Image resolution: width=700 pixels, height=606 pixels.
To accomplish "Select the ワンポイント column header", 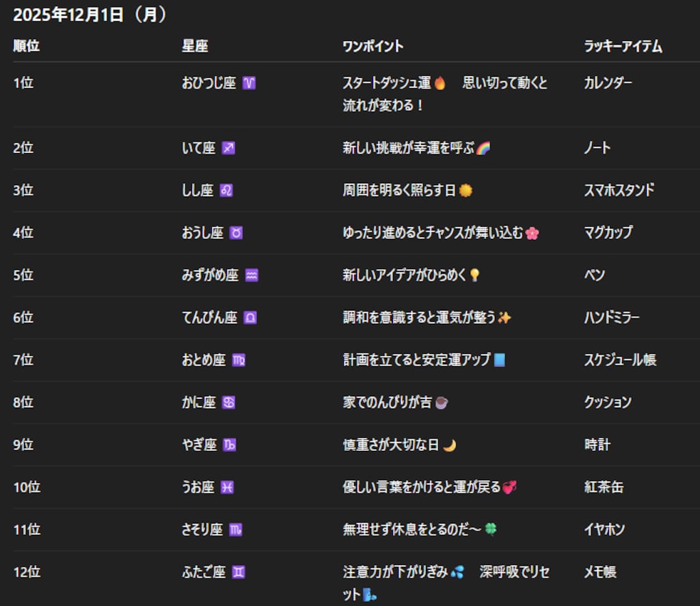I will (372, 46).
